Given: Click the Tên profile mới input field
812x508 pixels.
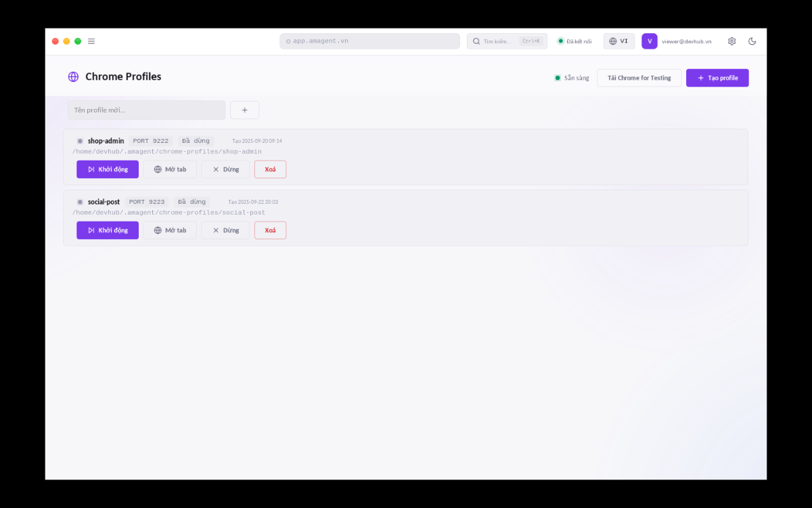Looking at the screenshot, I should (146, 110).
